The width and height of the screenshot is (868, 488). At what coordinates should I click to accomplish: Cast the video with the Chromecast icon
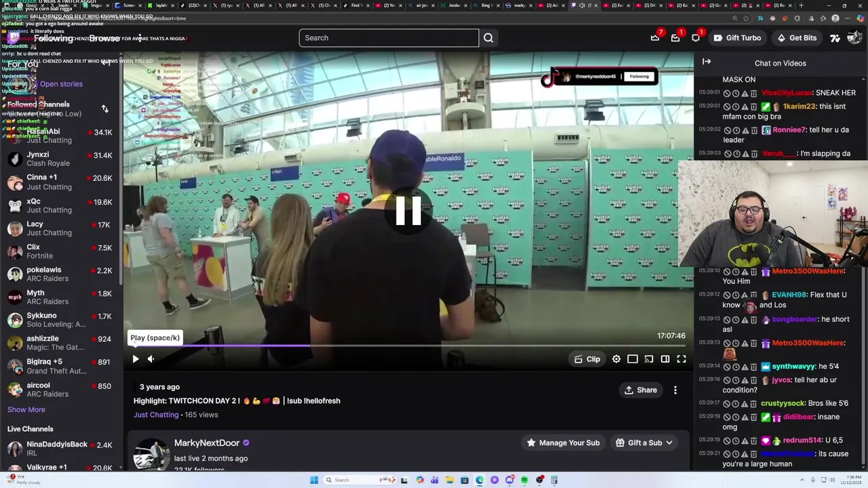coord(649,359)
